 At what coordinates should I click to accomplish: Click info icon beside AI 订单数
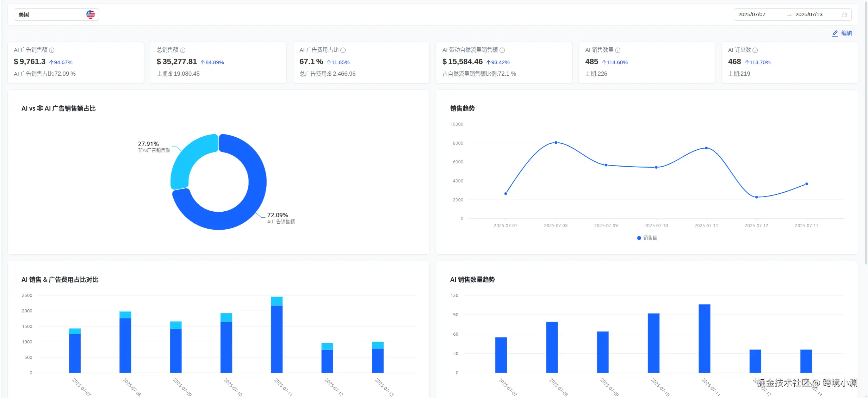tap(755, 50)
